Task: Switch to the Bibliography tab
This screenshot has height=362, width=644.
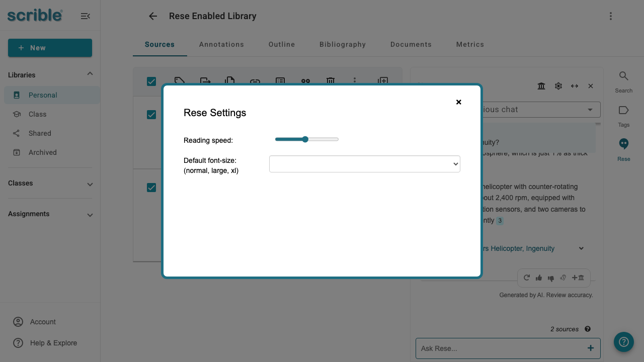Action: (x=342, y=44)
